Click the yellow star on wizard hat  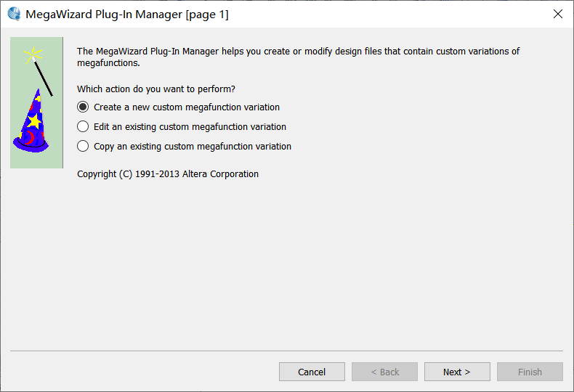33,121
